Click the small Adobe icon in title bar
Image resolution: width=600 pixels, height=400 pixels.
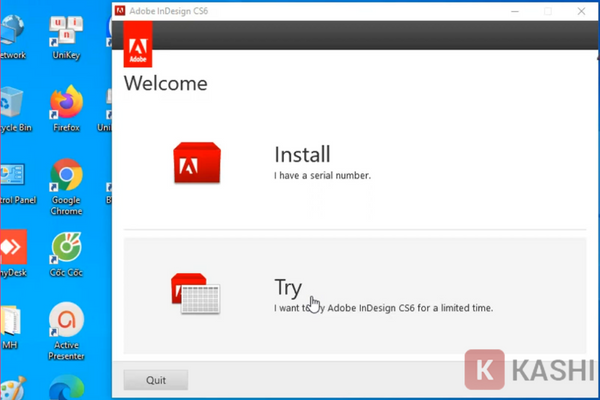[x=121, y=11]
